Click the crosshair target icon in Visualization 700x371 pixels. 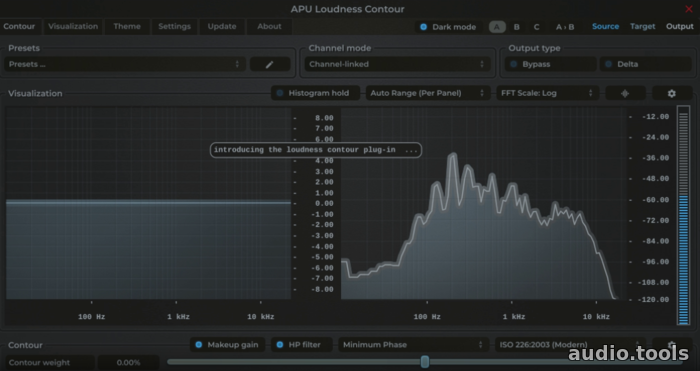pos(625,93)
